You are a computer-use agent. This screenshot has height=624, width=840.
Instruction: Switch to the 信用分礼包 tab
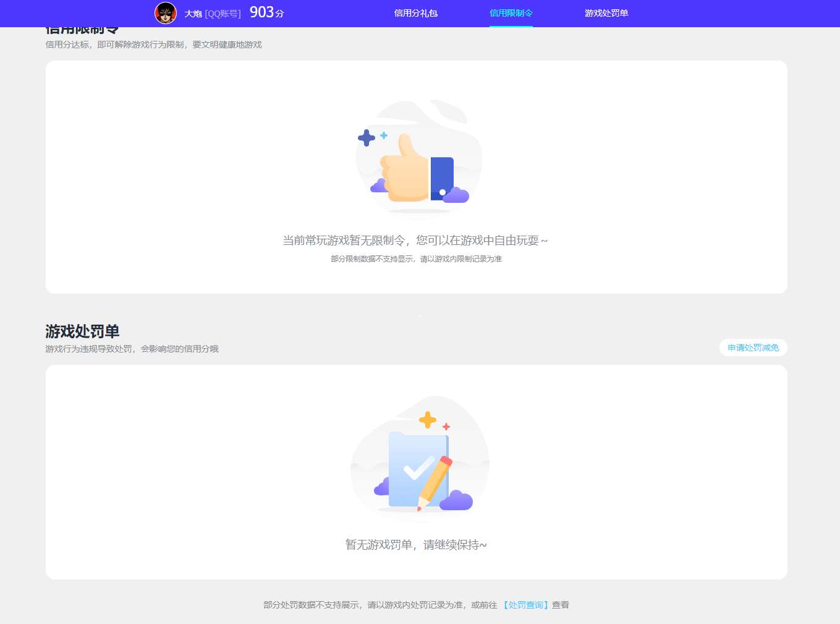click(x=415, y=12)
